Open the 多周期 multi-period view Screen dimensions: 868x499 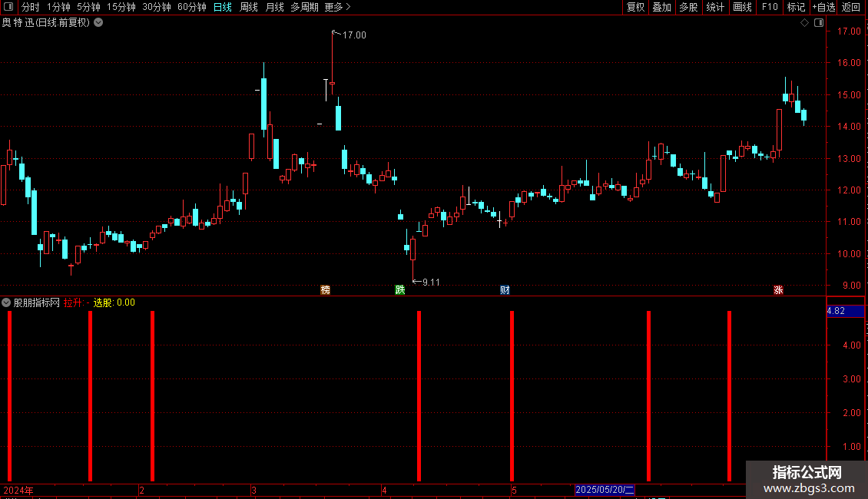coord(304,7)
